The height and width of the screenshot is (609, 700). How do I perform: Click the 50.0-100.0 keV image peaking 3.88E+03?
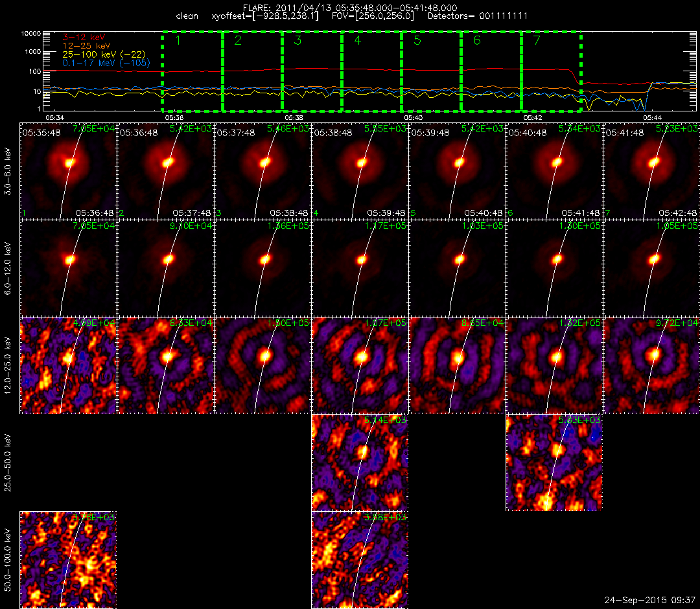tap(360, 560)
